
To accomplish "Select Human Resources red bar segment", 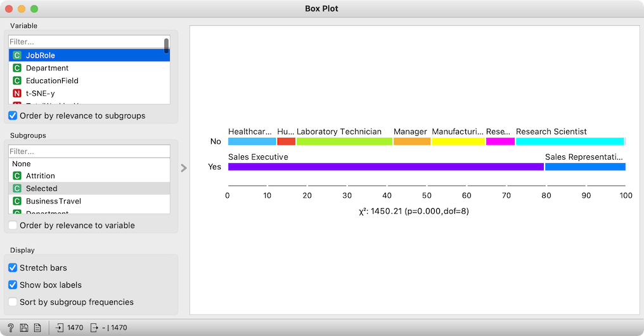I will tap(287, 141).
